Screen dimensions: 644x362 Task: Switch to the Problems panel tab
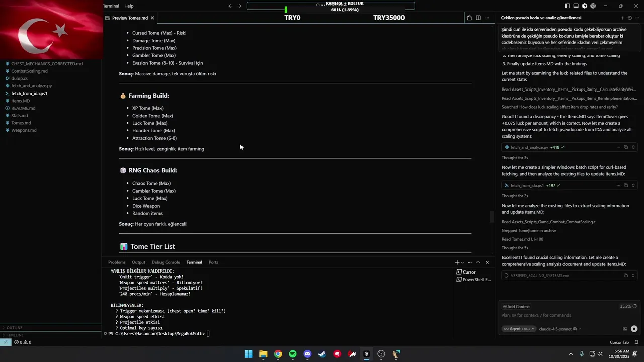tap(117, 262)
